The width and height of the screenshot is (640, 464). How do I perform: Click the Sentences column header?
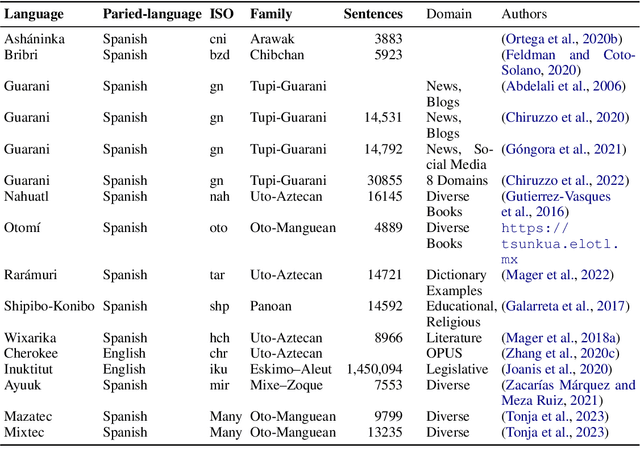pyautogui.click(x=372, y=16)
